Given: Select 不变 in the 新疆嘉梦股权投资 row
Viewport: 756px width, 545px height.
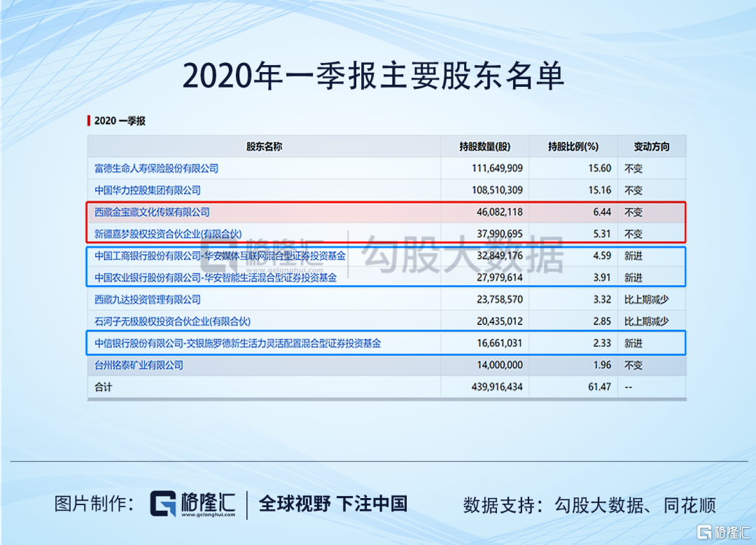Looking at the screenshot, I should 633,234.
